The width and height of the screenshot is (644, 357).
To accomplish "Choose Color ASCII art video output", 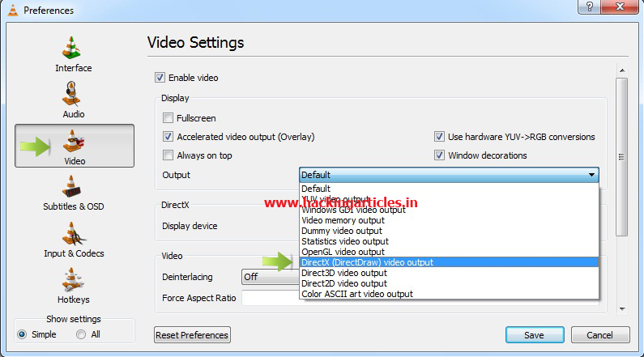I will point(449,294).
